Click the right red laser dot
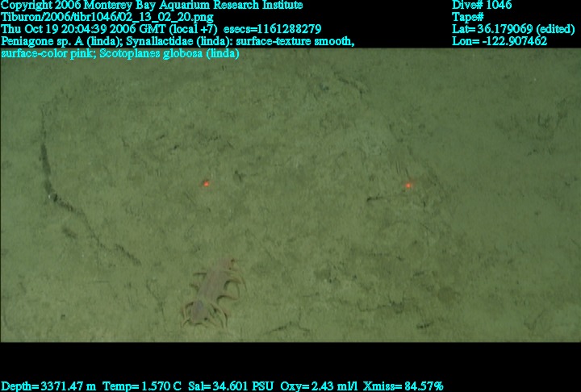 (x=408, y=186)
